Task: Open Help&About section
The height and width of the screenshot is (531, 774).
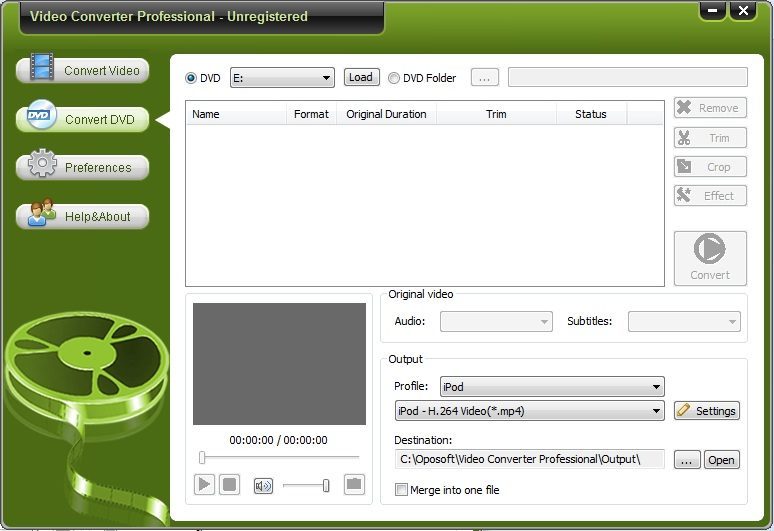Action: [x=82, y=216]
